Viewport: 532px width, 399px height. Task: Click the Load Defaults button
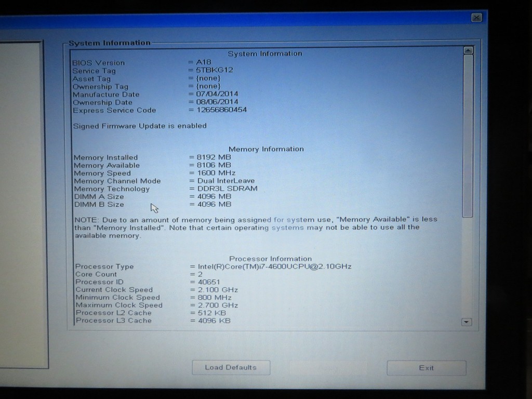click(x=231, y=367)
